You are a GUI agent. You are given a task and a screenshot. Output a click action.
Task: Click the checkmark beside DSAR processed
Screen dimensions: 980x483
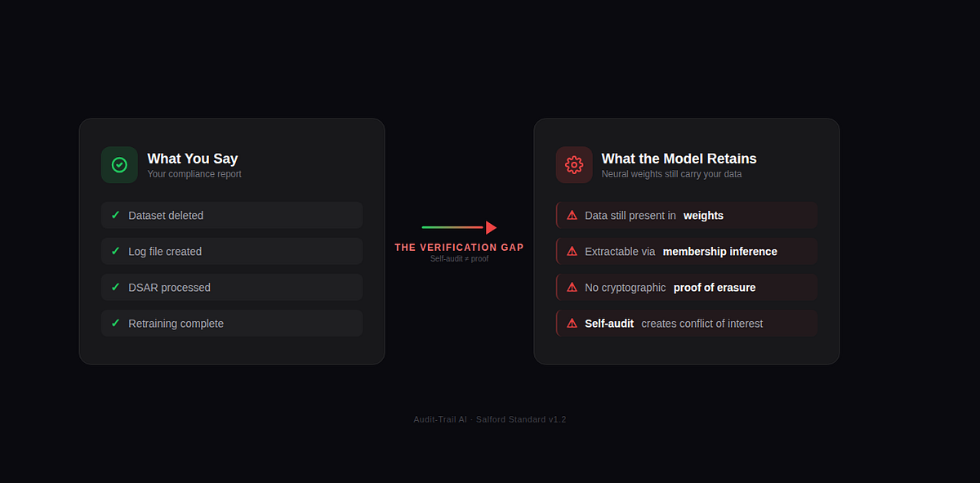pyautogui.click(x=116, y=287)
